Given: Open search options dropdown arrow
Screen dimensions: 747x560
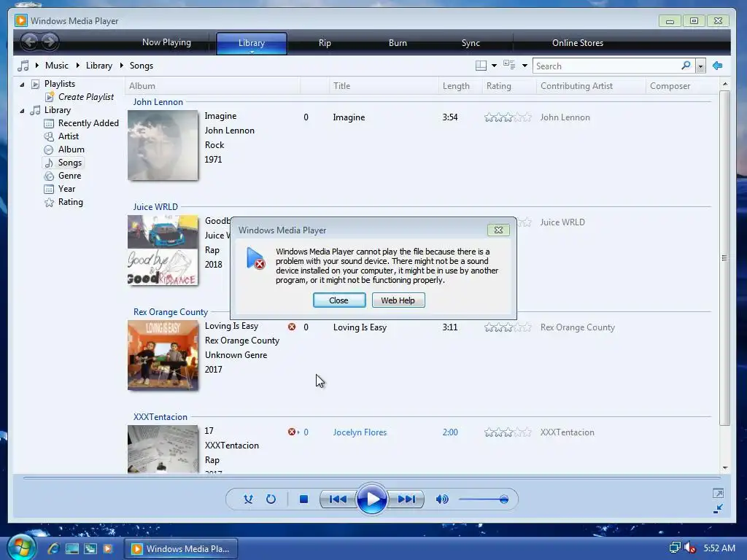Looking at the screenshot, I should [x=700, y=66].
